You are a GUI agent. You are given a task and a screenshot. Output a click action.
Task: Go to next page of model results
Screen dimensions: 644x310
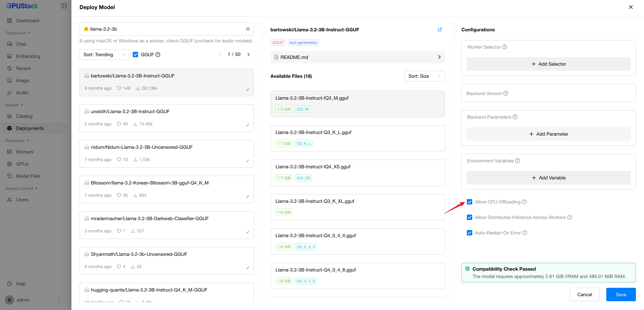click(x=249, y=55)
